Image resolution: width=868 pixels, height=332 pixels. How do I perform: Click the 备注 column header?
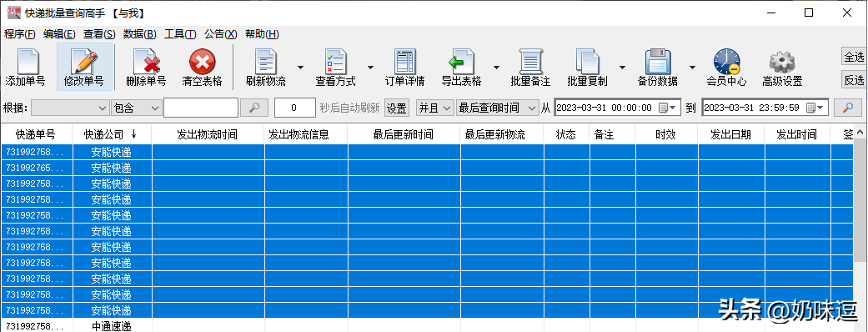(612, 134)
